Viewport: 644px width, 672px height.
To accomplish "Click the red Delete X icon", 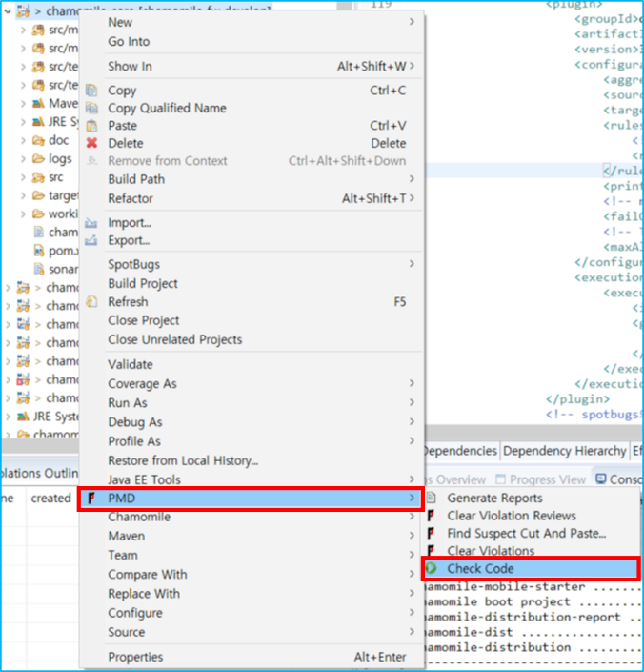I will click(x=91, y=144).
